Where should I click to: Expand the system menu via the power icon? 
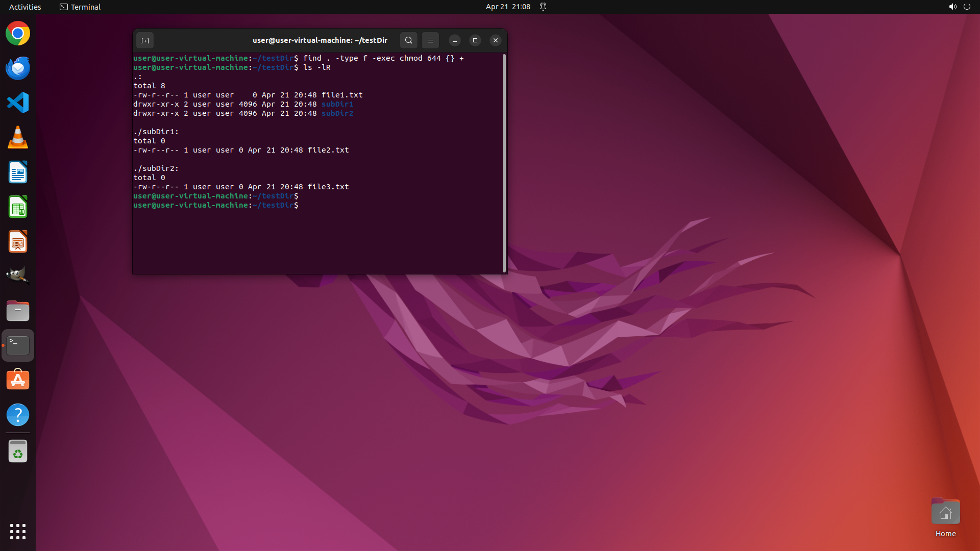click(967, 7)
